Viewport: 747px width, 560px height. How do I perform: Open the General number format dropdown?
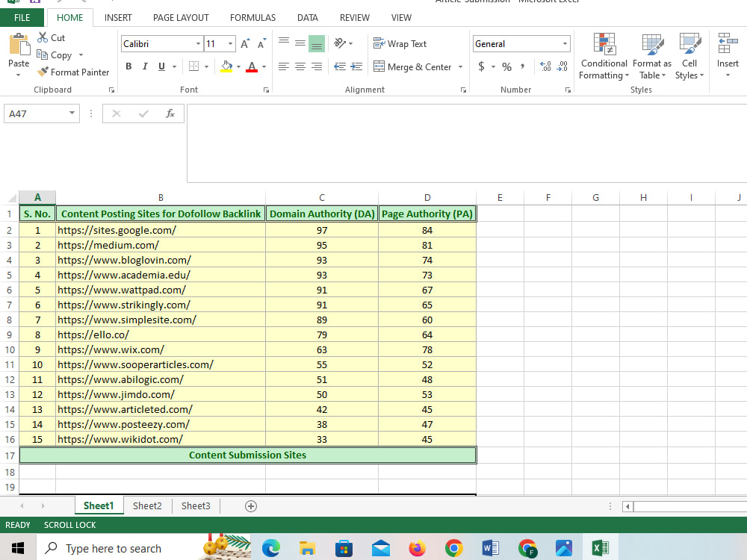pyautogui.click(x=565, y=44)
